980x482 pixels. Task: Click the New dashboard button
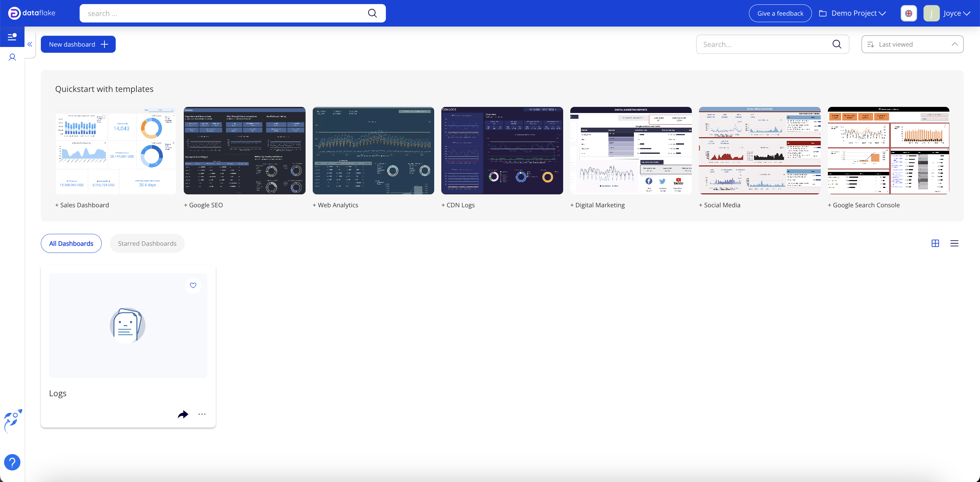78,45
